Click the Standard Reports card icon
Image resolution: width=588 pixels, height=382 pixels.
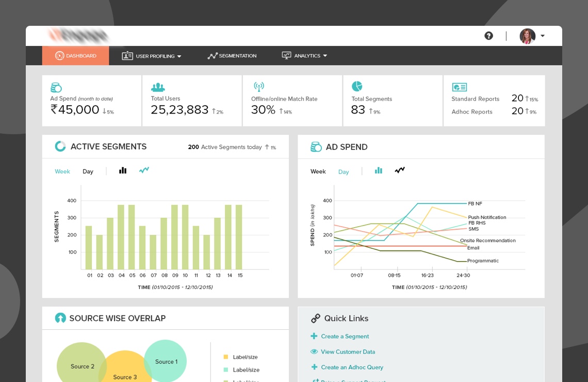(x=459, y=87)
